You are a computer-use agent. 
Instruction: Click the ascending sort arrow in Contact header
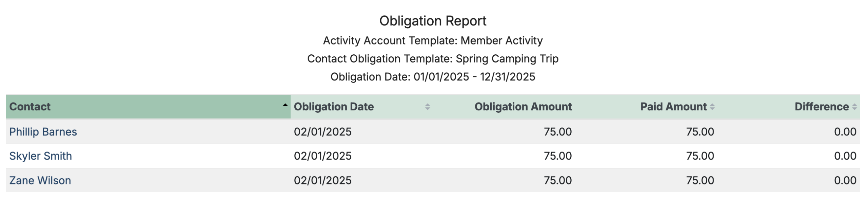(285, 105)
